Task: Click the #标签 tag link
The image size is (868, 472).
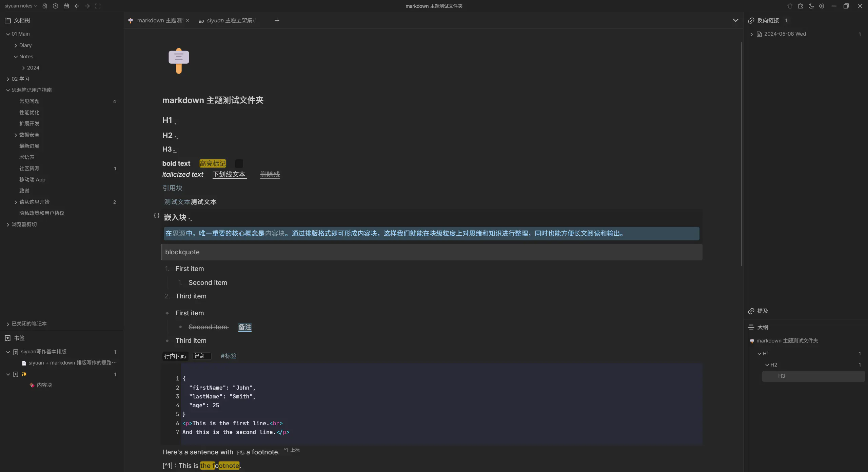Action: point(229,356)
